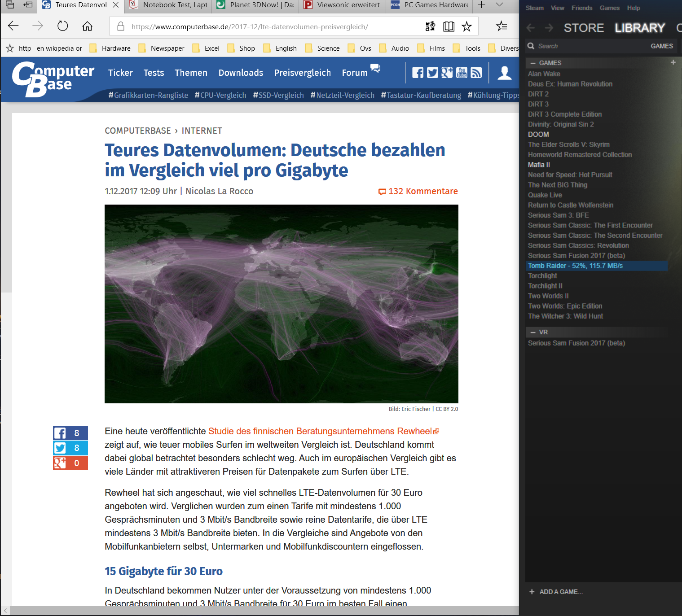Image resolution: width=682 pixels, height=616 pixels.
Task: Click the set tabs aside icon
Action: tap(28, 5)
